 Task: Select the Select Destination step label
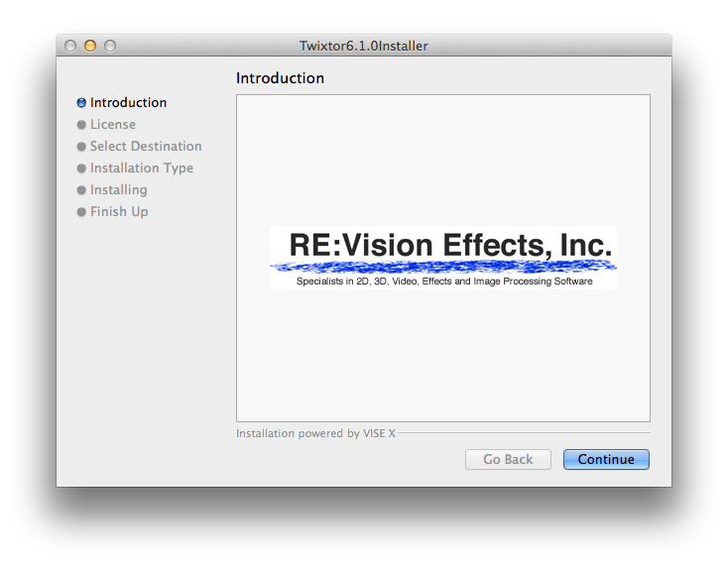tap(146, 146)
